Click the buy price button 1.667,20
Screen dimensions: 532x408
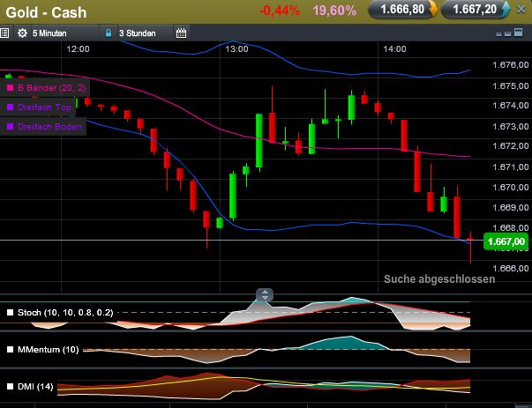click(x=475, y=10)
